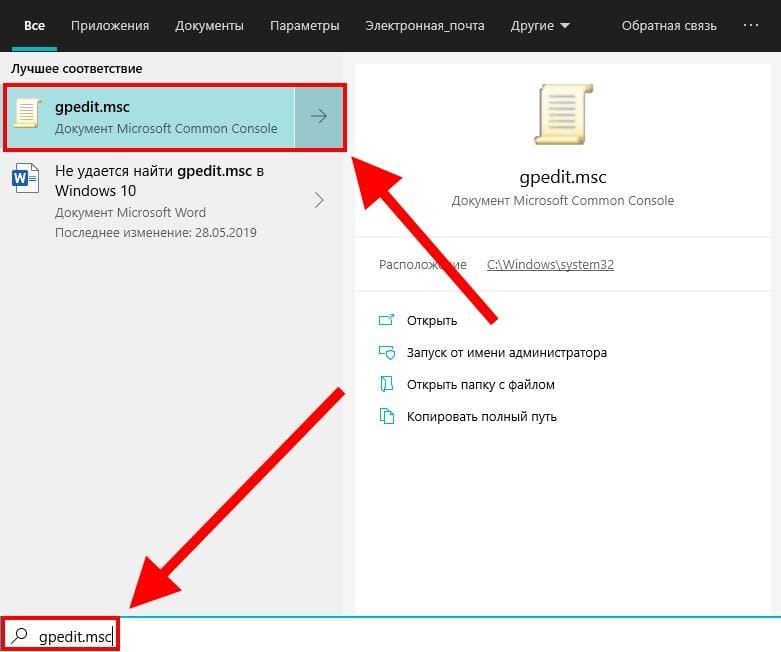Image resolution: width=781 pixels, height=652 pixels.
Task: Click the Word document icon in results
Action: pyautogui.click(x=25, y=178)
